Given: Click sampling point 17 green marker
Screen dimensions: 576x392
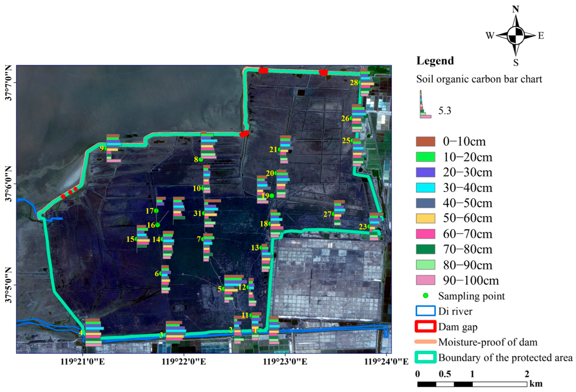Looking at the screenshot, I should [x=156, y=211].
